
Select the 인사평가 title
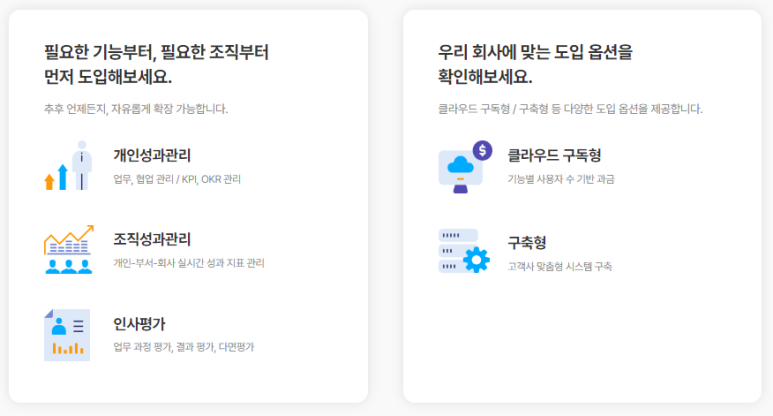pyautogui.click(x=139, y=323)
